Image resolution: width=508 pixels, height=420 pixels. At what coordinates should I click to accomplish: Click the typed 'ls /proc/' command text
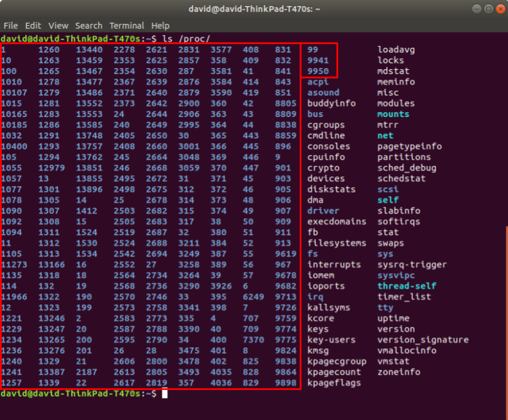tap(189, 39)
